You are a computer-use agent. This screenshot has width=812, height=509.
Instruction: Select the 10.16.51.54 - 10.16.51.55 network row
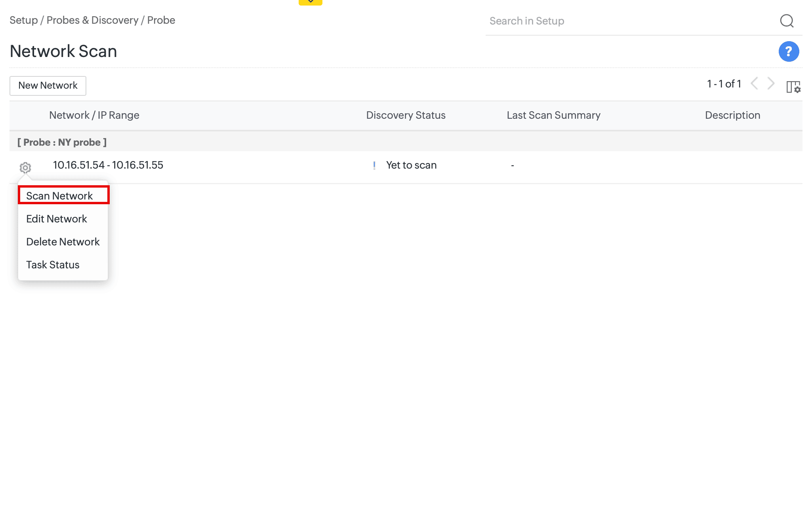[x=108, y=165]
